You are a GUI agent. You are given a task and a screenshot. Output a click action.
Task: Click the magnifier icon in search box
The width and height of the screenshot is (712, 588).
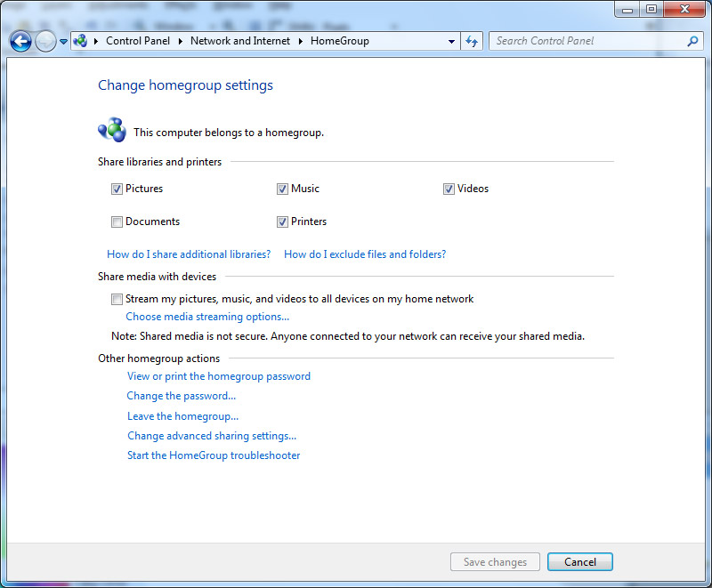point(692,41)
